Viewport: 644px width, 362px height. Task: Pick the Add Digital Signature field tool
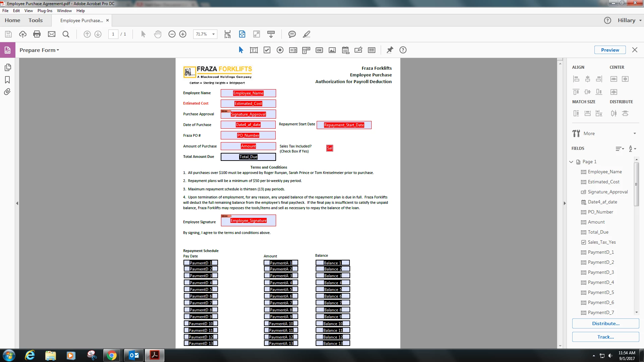coord(358,50)
